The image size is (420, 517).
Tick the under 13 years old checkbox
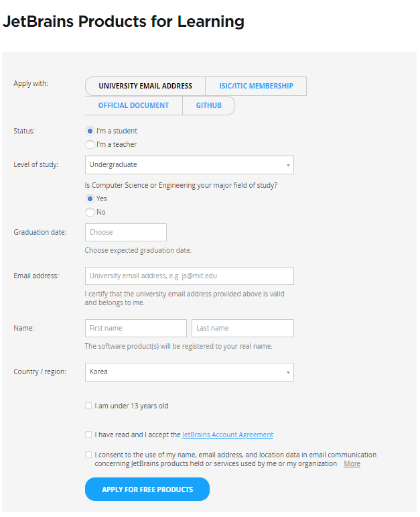[88, 406]
